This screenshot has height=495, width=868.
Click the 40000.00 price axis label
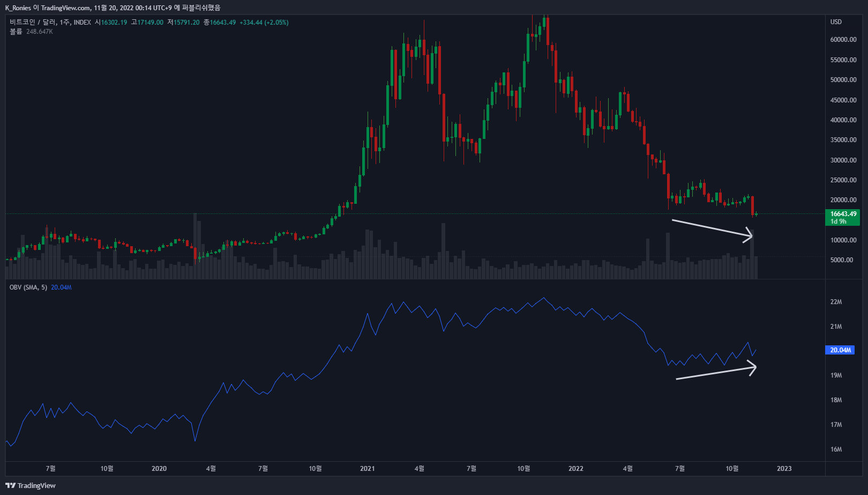843,120
